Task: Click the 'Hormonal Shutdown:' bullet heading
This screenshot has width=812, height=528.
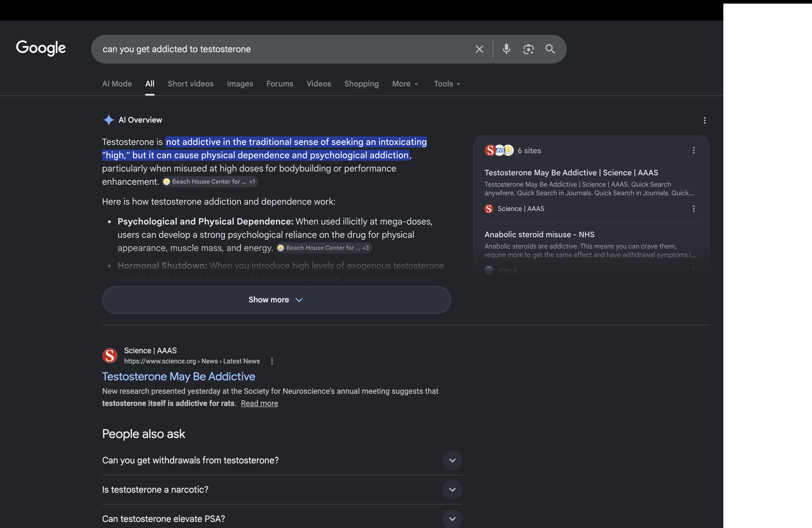Action: [x=162, y=265]
